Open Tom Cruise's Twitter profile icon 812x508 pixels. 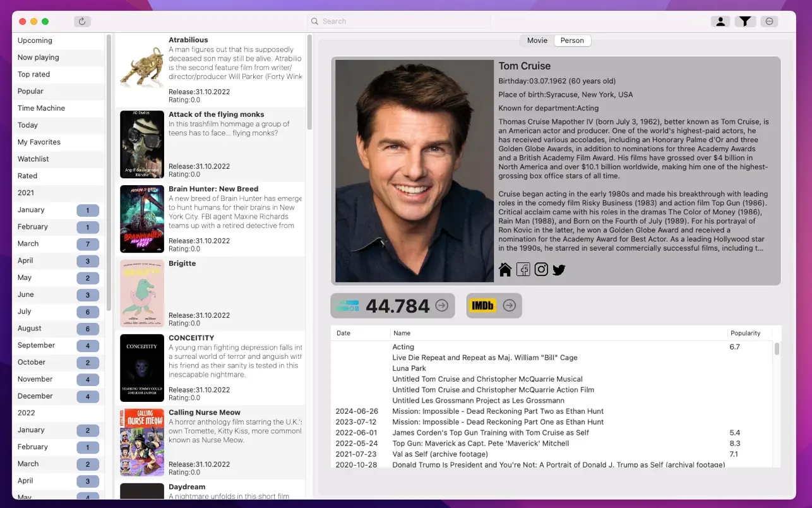(559, 270)
